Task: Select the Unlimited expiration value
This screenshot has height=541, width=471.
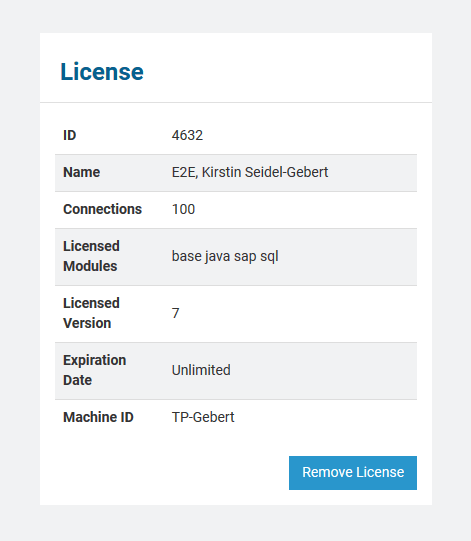Action: click(201, 370)
